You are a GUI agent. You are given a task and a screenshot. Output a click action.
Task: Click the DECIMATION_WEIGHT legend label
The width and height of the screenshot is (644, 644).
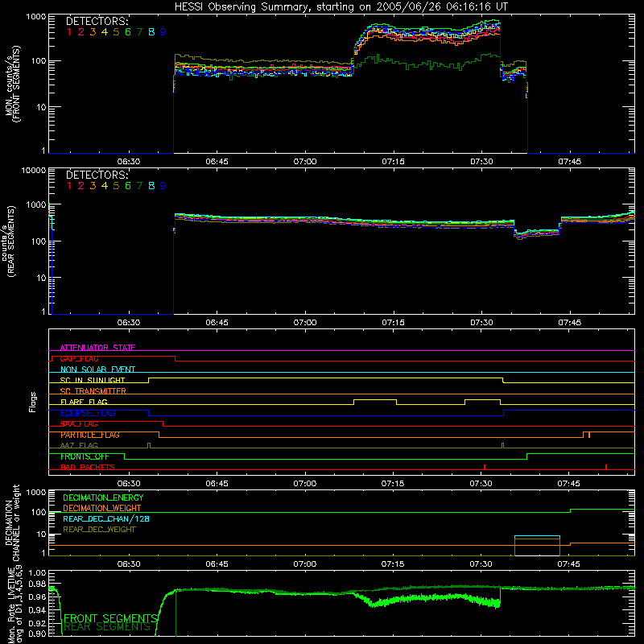point(102,508)
